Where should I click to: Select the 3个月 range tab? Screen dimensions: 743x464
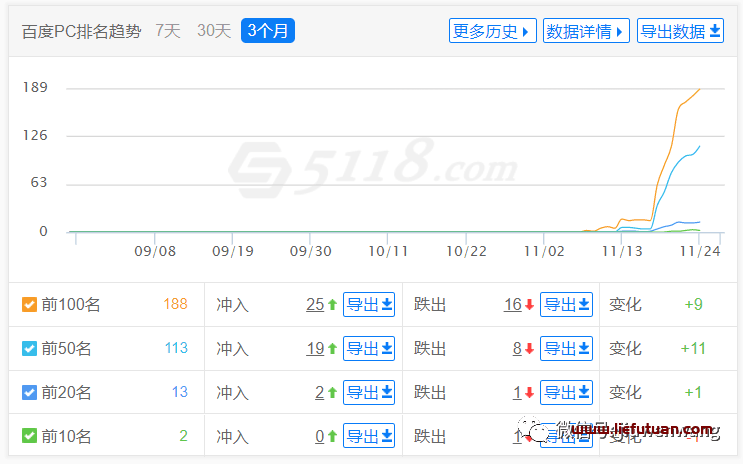click(268, 31)
